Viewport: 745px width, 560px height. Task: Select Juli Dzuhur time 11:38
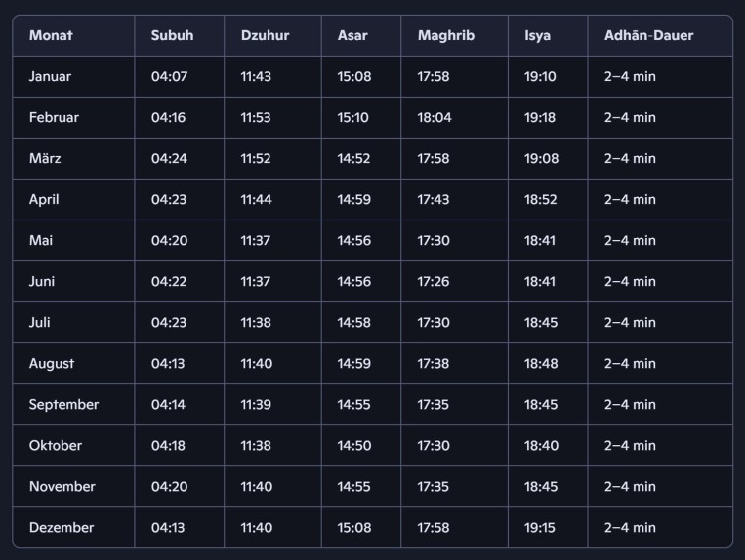pos(256,322)
